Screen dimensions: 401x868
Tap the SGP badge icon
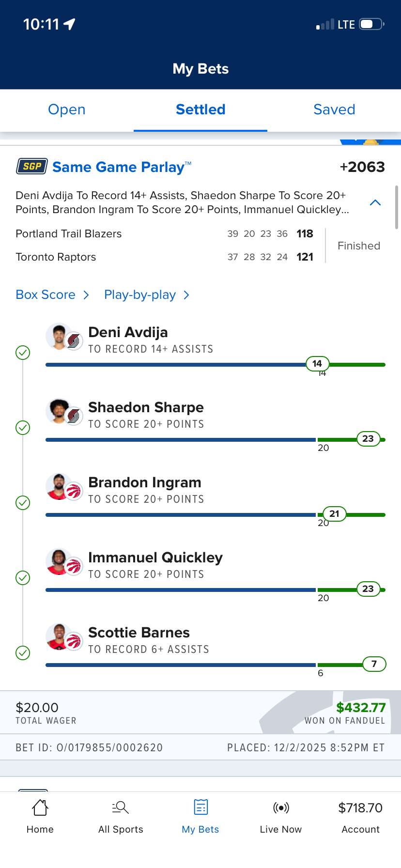click(32, 167)
